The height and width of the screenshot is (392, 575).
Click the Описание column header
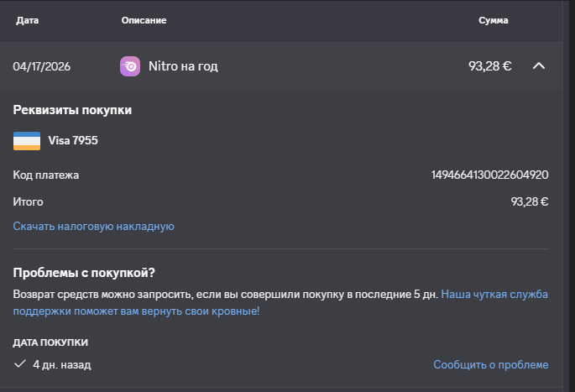pos(144,19)
